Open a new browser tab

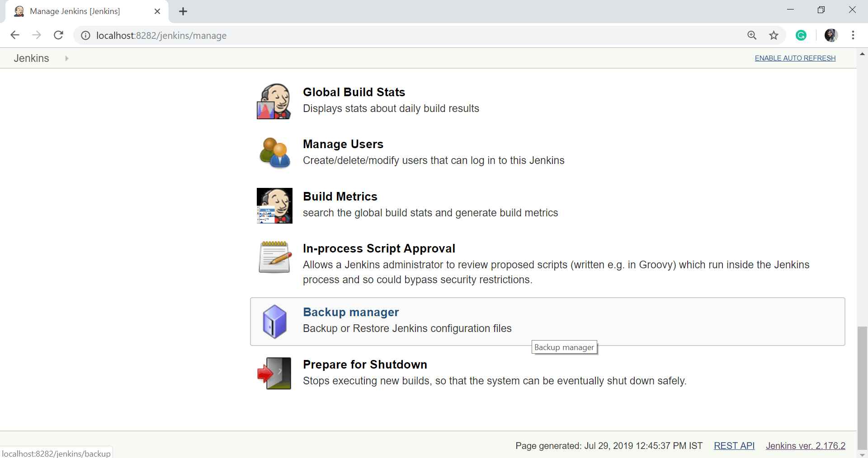tap(183, 11)
